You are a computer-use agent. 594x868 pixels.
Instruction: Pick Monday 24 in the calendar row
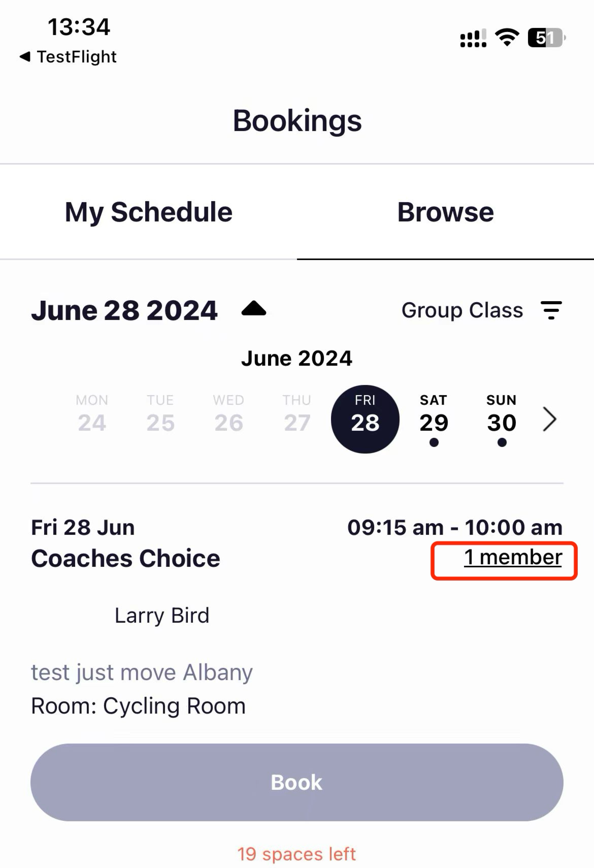(92, 414)
